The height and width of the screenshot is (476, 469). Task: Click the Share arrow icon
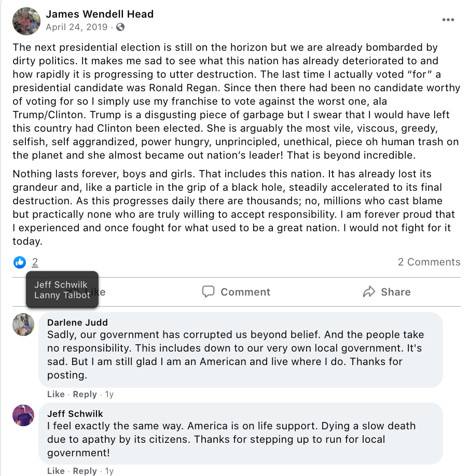[369, 292]
